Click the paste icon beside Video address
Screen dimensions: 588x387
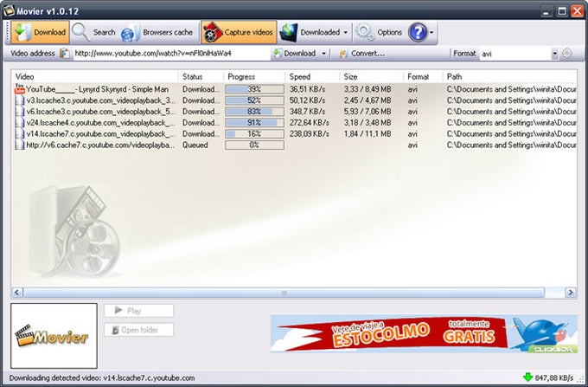tap(65, 54)
